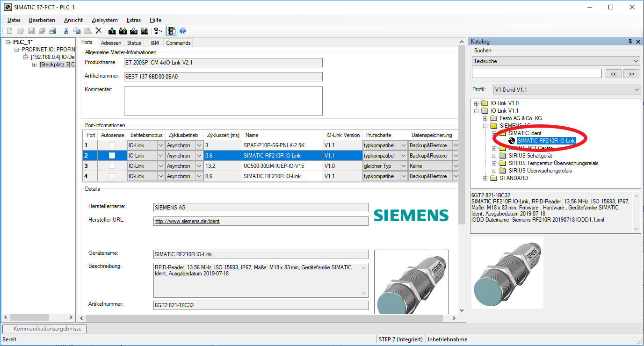Click the load icon with single down arrow
644x346 pixels.
pyautogui.click(x=112, y=31)
